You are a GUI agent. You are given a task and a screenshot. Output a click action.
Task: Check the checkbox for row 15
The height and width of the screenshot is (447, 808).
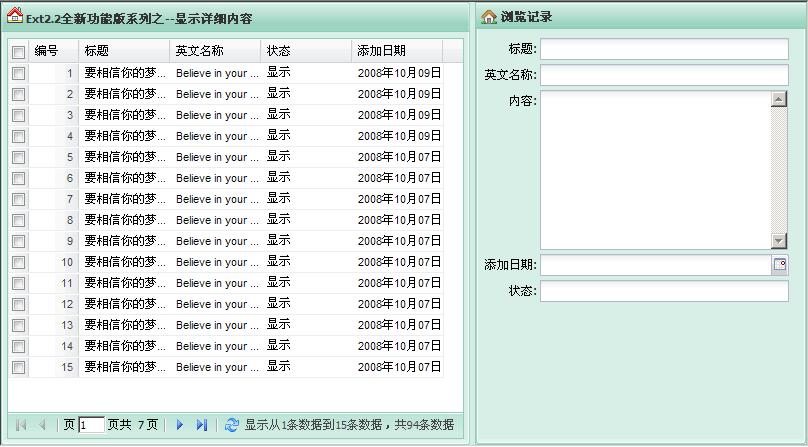click(19, 367)
